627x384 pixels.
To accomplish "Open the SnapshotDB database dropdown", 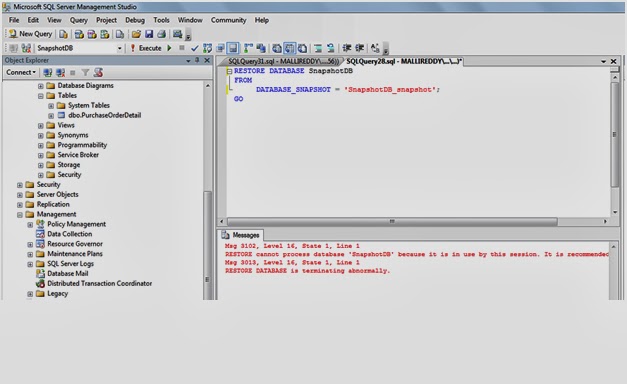I will pos(120,48).
